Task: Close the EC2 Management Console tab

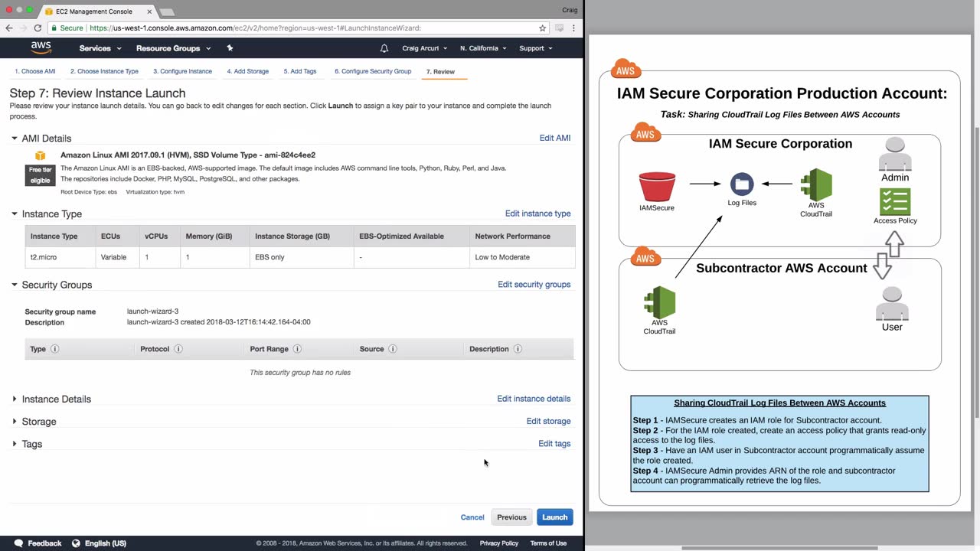Action: 149,11
